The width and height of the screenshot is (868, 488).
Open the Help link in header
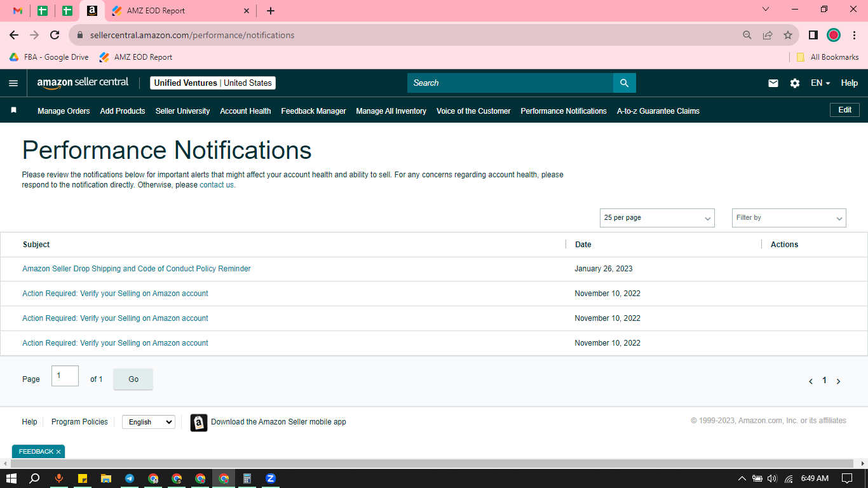point(850,83)
